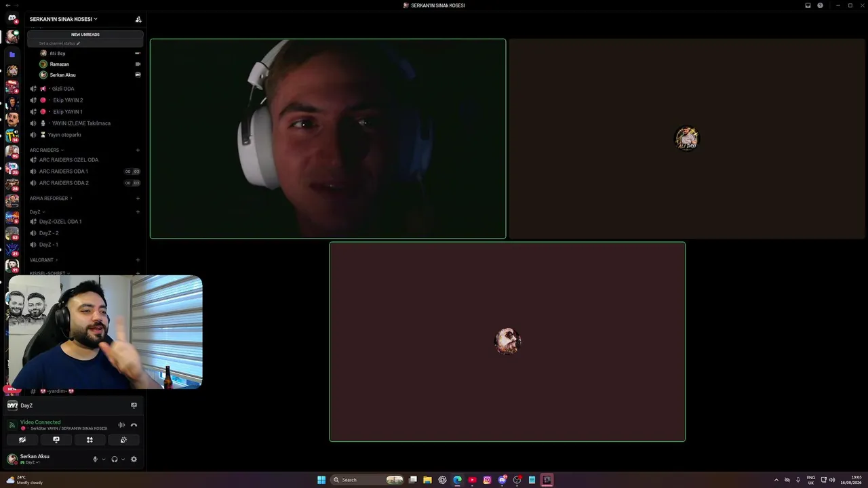Open ChatGPT app from taskbar
The height and width of the screenshot is (488, 868).
click(x=442, y=480)
